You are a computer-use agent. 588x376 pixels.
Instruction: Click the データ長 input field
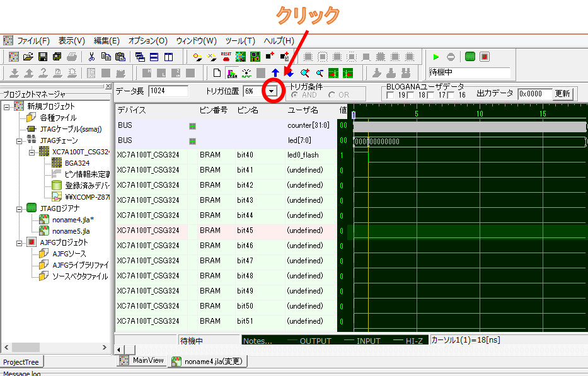(x=168, y=91)
